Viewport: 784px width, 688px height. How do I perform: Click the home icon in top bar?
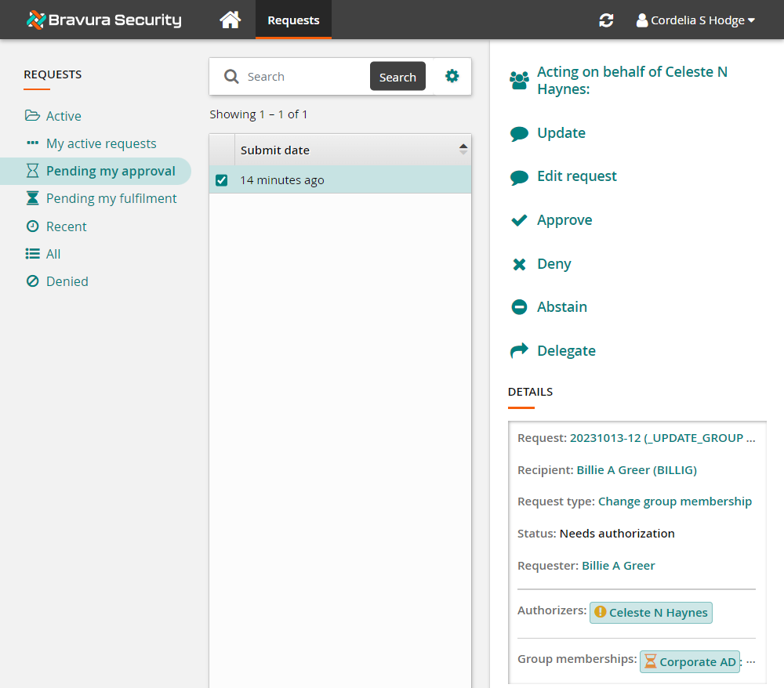coord(230,20)
